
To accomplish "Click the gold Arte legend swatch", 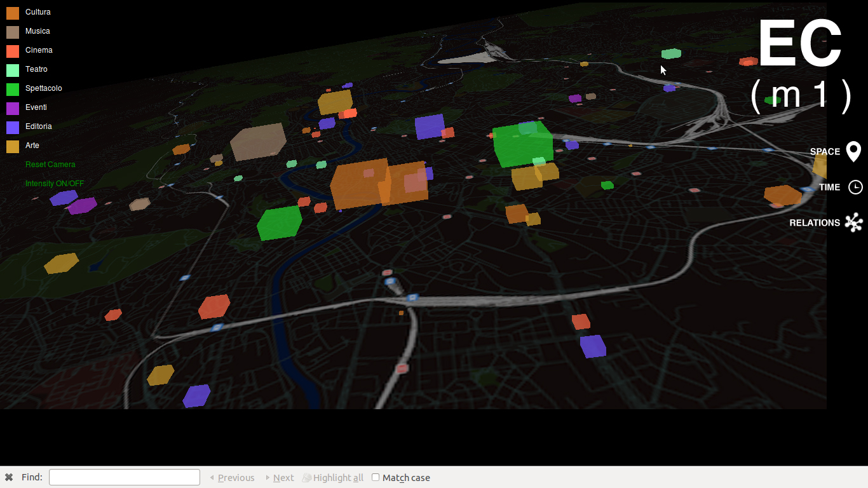I will tap(13, 146).
